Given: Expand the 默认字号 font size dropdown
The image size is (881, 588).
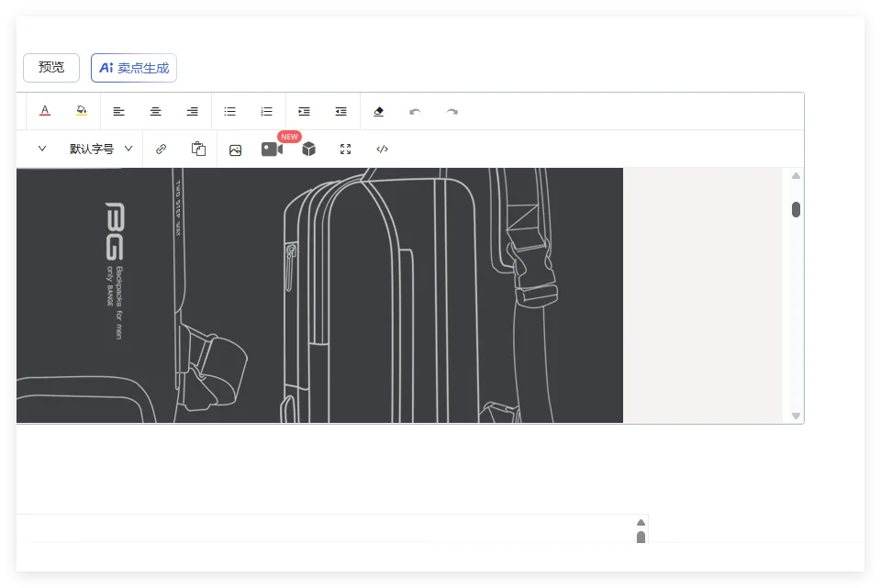Looking at the screenshot, I should tap(101, 149).
